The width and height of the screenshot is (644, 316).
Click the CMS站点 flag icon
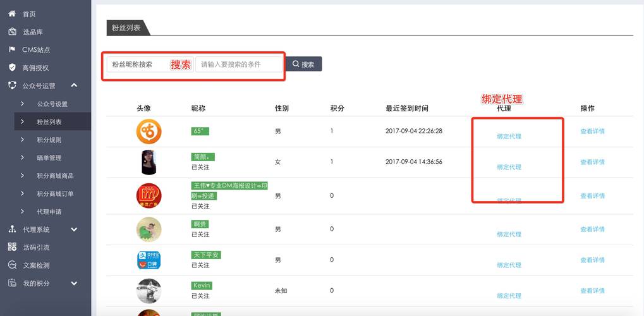coord(12,50)
